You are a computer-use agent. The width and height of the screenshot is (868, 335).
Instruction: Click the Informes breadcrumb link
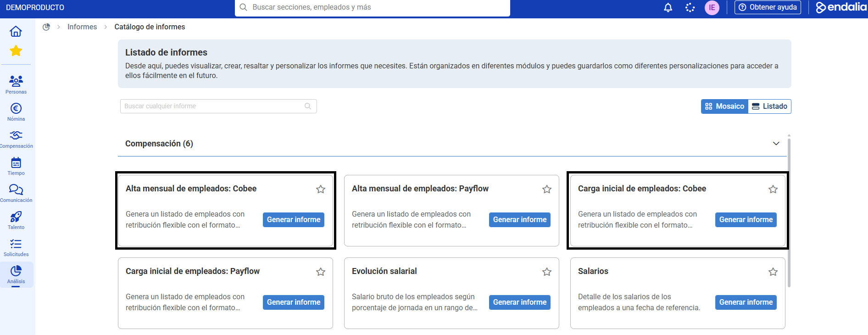coord(82,27)
